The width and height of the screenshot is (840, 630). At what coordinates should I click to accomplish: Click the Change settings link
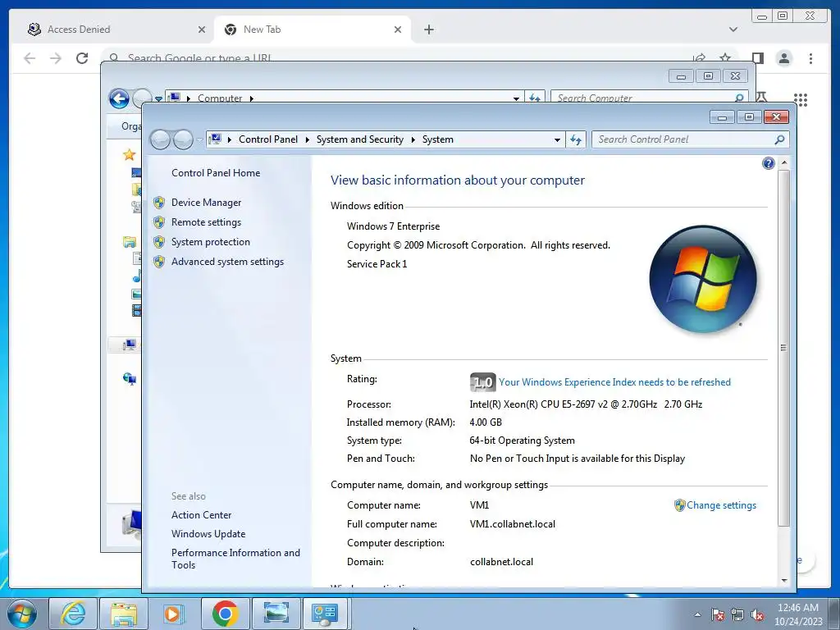[722, 505]
